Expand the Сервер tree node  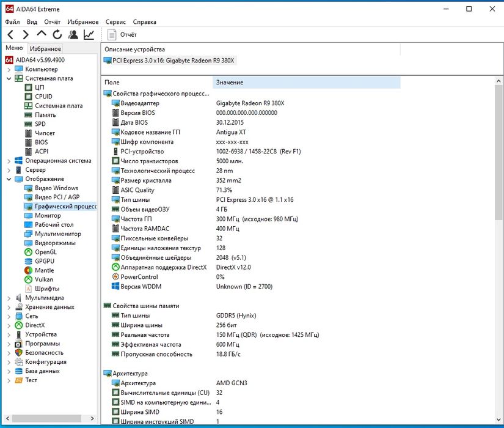pyautogui.click(x=9, y=169)
